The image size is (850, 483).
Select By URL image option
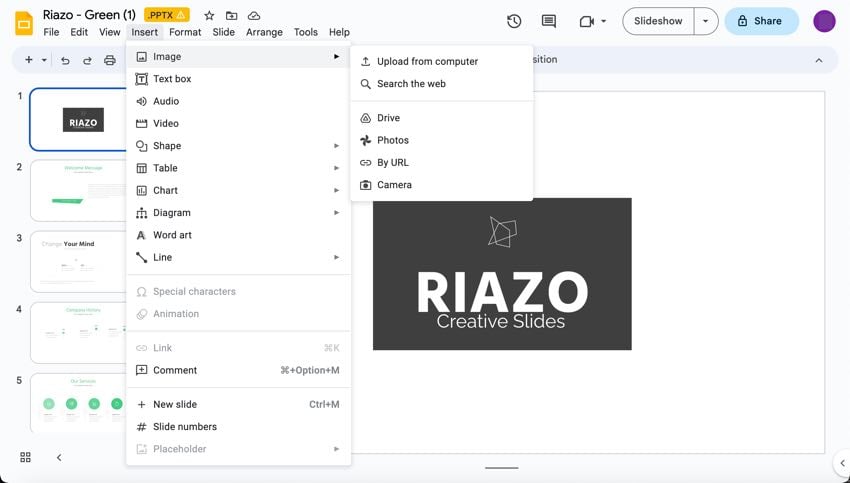(x=392, y=162)
